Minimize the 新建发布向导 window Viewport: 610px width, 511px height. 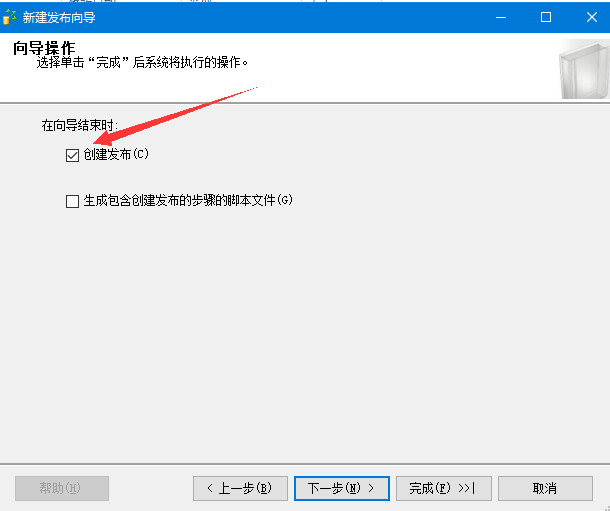point(501,17)
